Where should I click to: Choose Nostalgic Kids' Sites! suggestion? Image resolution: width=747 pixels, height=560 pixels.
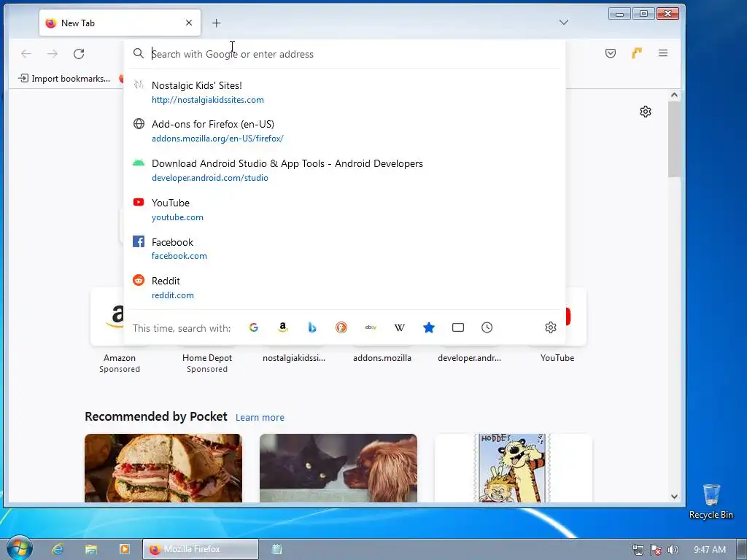(x=344, y=93)
